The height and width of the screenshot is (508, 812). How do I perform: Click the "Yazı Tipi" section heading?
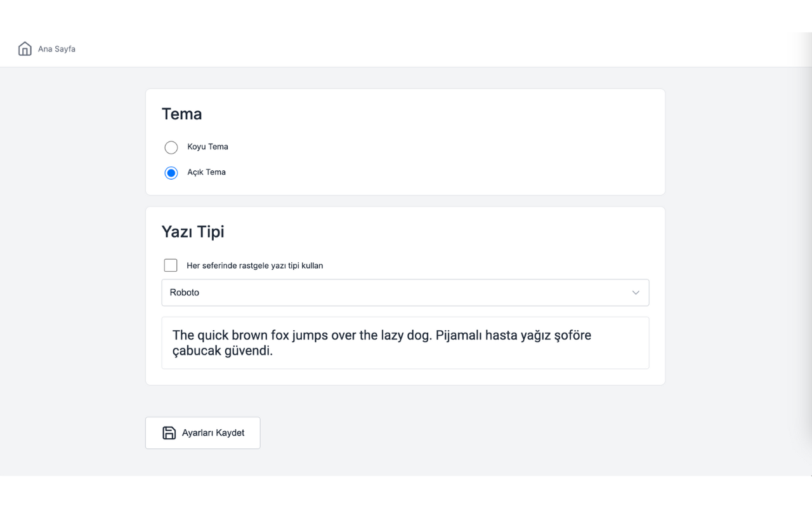coord(193,232)
